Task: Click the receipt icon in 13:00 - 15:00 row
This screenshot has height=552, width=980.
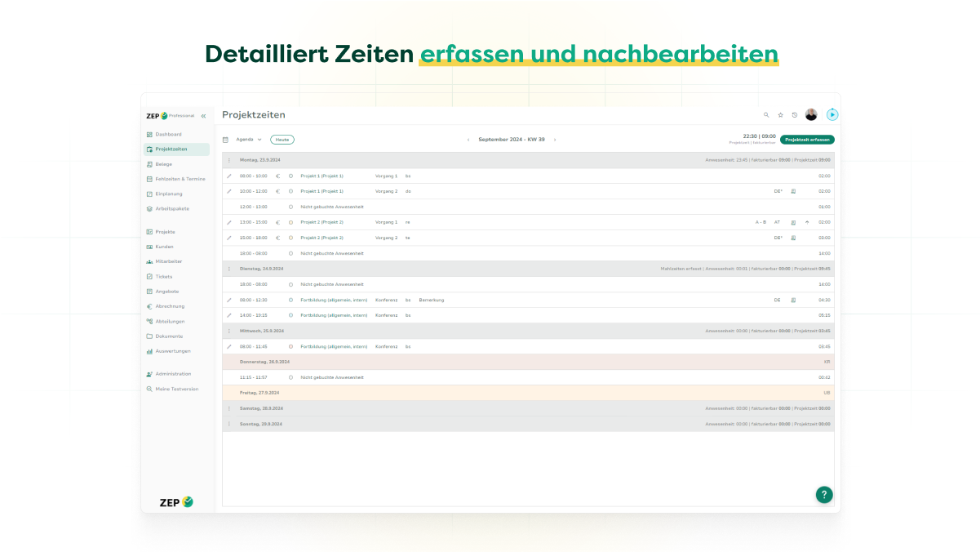Action: 793,222
